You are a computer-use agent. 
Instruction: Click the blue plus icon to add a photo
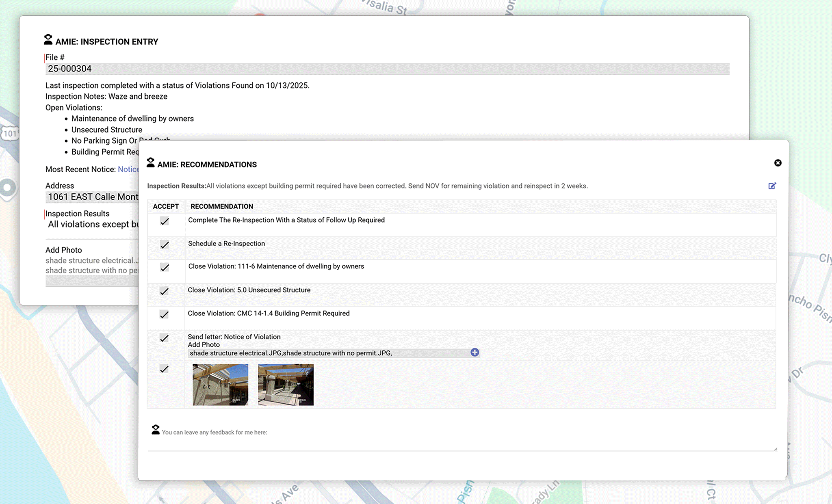click(474, 353)
